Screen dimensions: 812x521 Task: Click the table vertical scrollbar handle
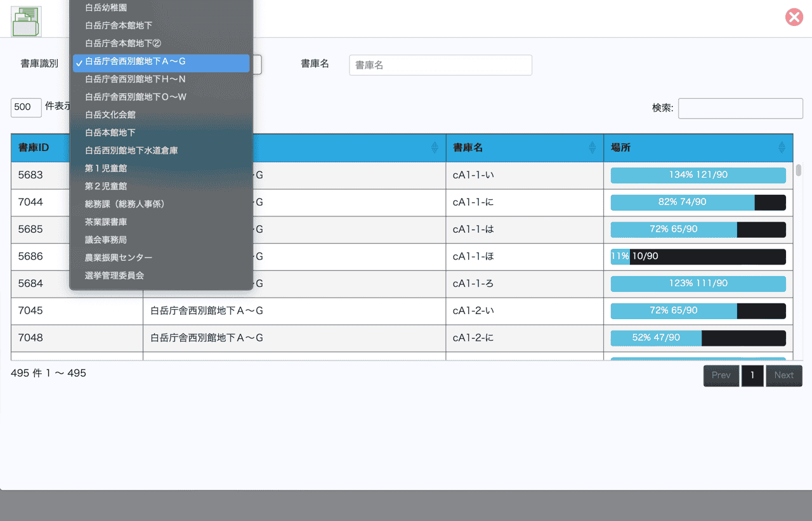(799, 170)
